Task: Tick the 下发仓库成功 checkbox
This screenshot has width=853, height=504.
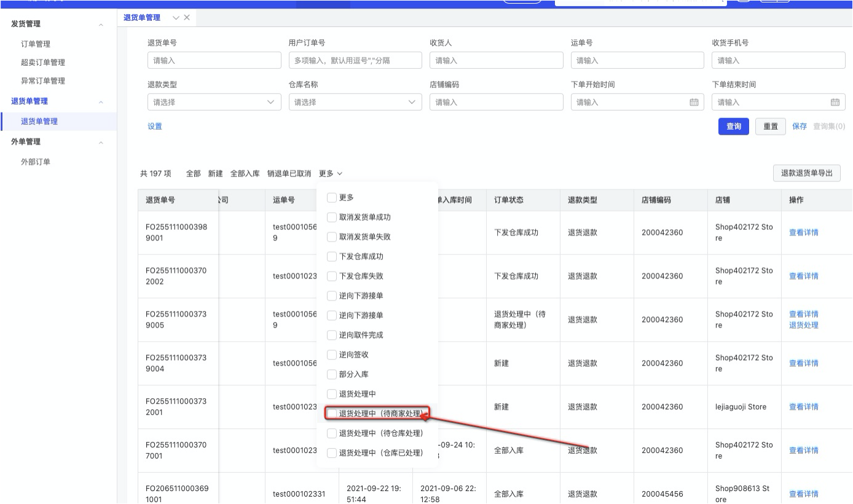Action: click(x=332, y=256)
